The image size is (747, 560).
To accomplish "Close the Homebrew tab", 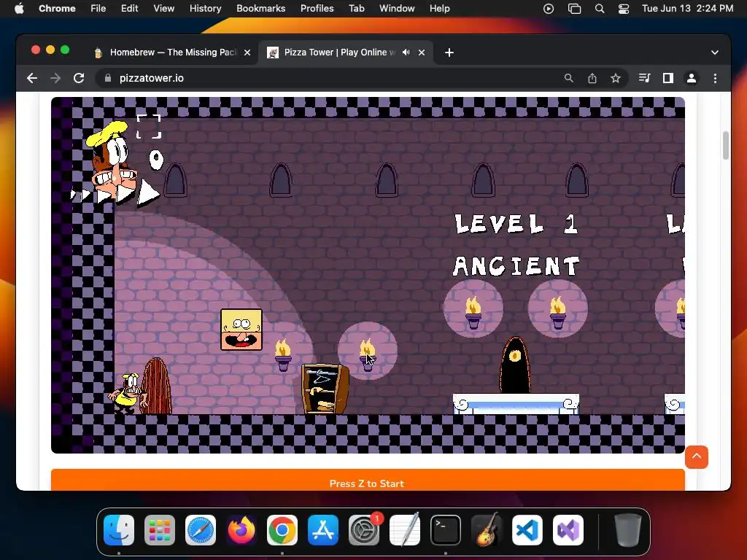I will click(x=247, y=52).
